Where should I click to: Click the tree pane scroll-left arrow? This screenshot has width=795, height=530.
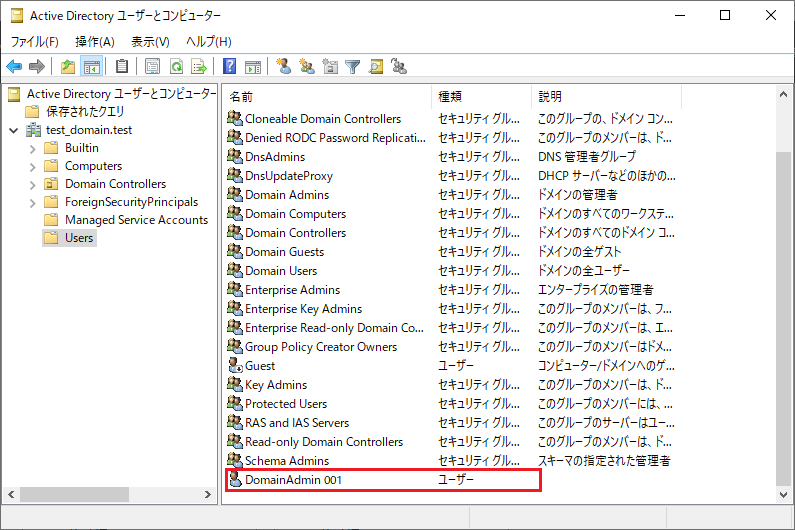pyautogui.click(x=11, y=494)
